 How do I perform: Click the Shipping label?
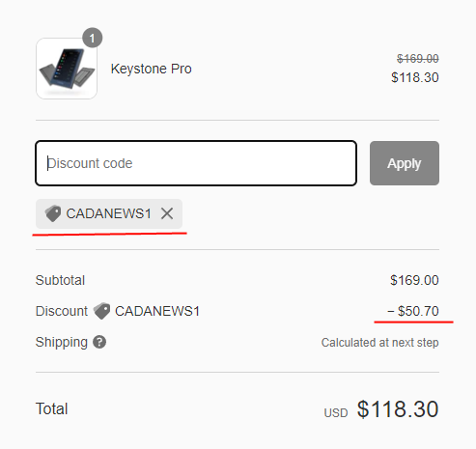(x=62, y=342)
